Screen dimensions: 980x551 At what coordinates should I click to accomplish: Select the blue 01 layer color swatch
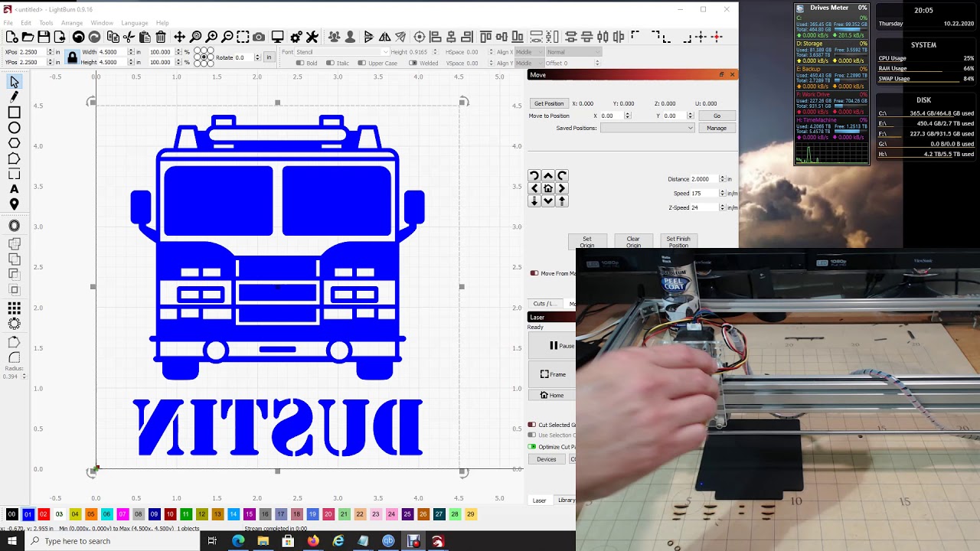point(28,514)
